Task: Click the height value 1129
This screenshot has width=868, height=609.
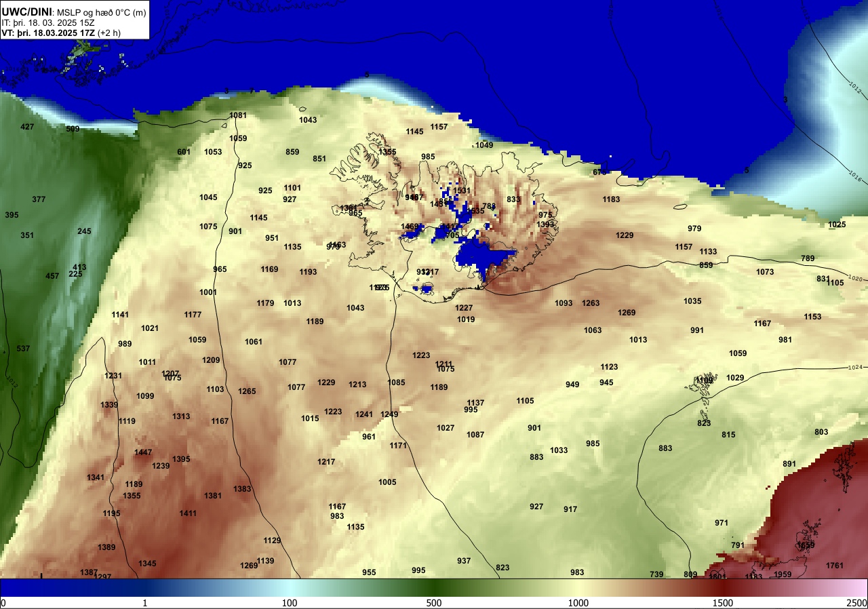Action: [x=272, y=541]
